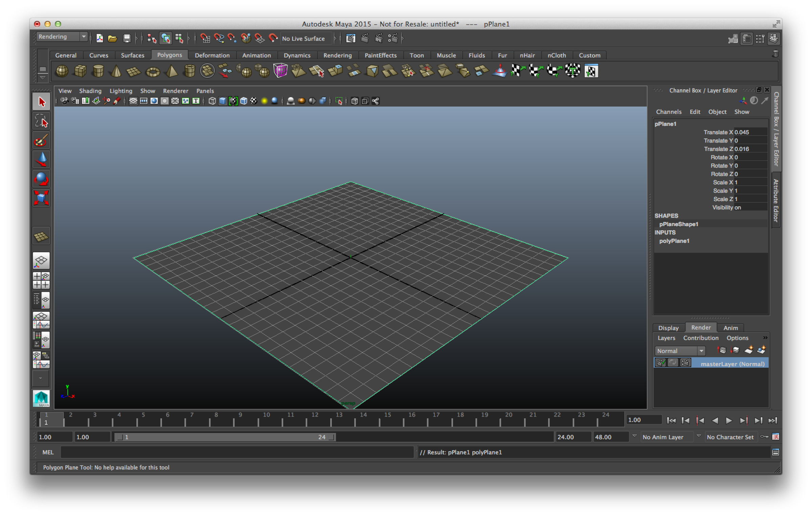Select the Select Tool arrow in the toolbox

pos(41,101)
